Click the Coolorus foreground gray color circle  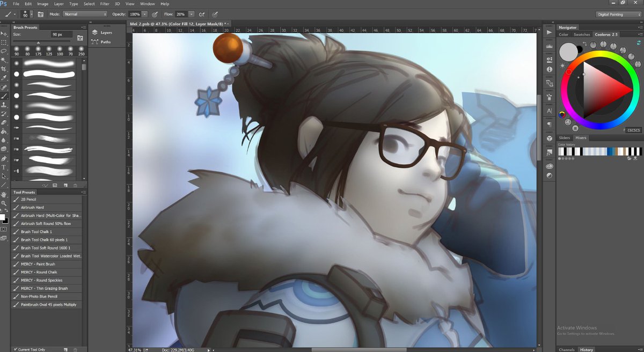coord(568,52)
